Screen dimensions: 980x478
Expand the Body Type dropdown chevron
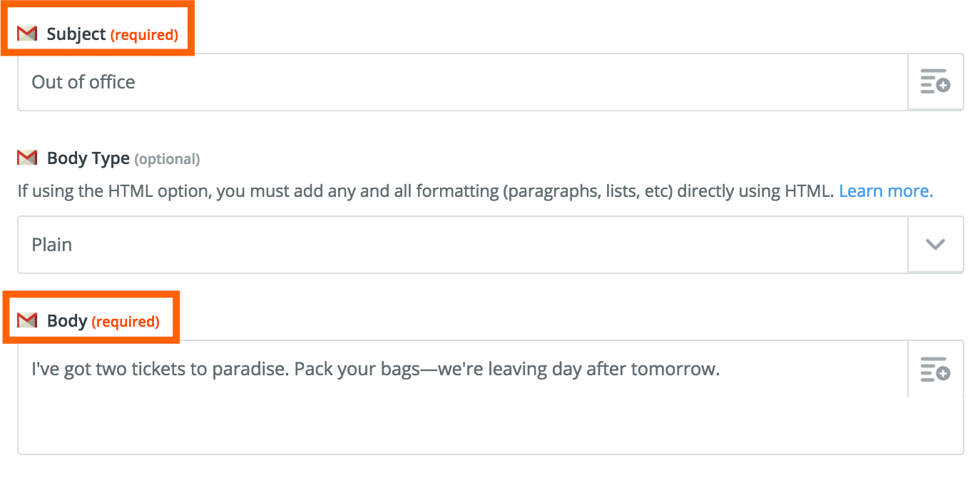point(935,245)
